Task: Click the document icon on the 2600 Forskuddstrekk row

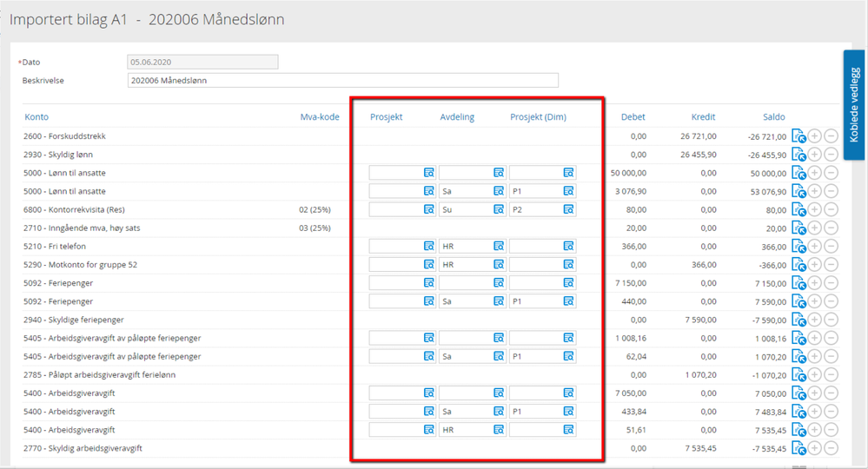Action: click(x=798, y=136)
